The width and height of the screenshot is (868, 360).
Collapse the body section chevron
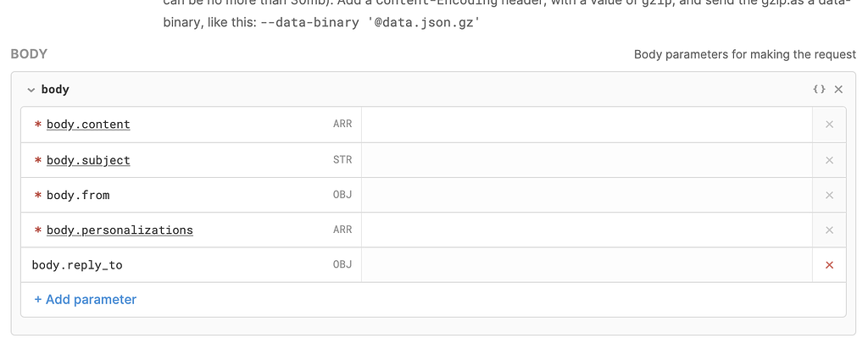(31, 90)
